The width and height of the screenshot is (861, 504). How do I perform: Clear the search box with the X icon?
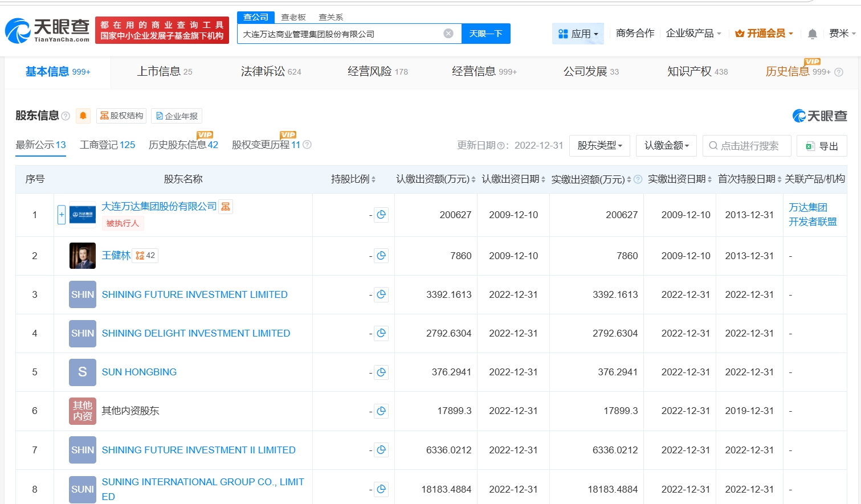coord(448,34)
